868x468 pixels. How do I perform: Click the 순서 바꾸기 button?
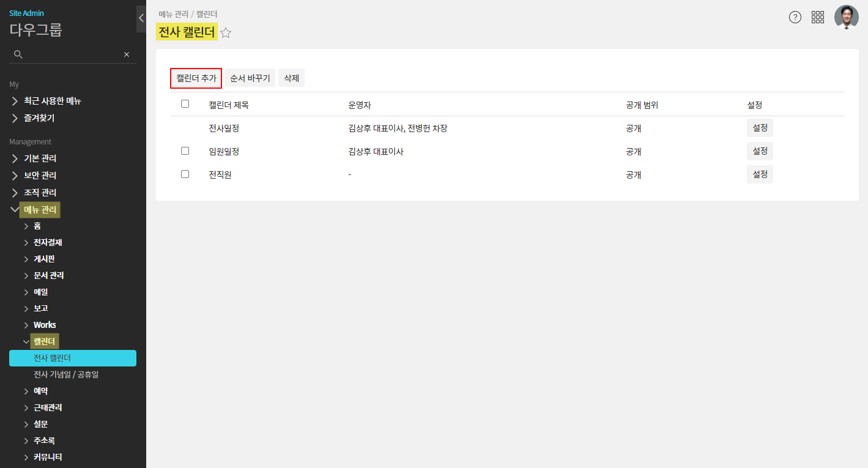(x=250, y=78)
